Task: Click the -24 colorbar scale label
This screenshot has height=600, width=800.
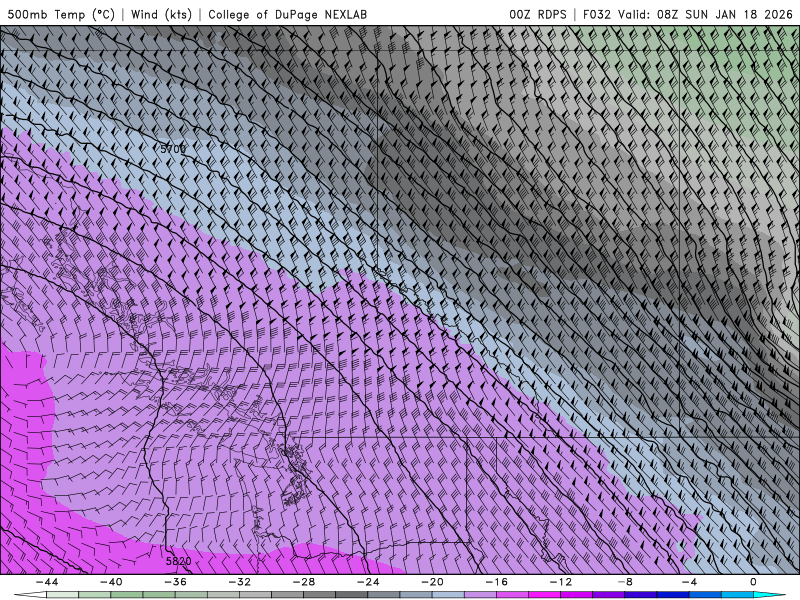Action: click(368, 582)
